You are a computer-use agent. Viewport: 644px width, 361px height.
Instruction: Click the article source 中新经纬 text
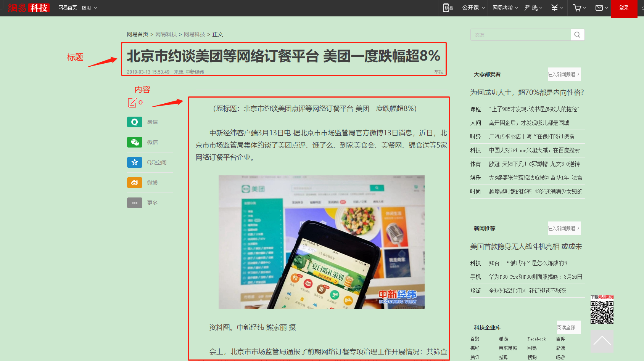tap(195, 72)
